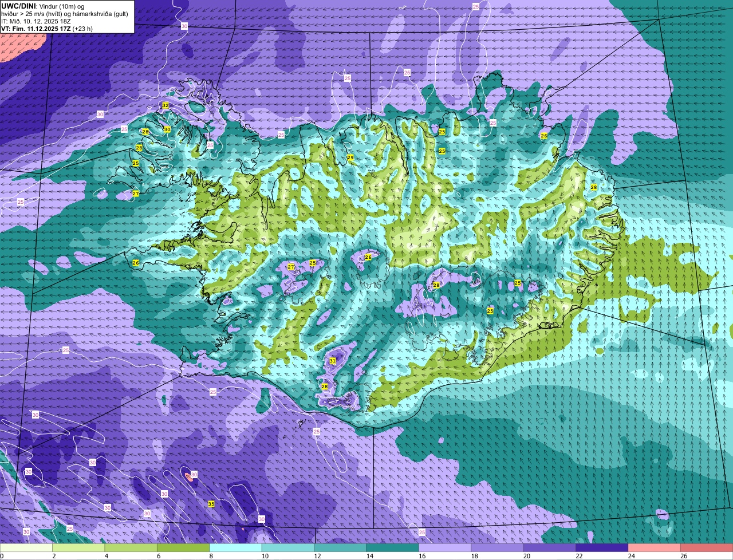This screenshot has height=560, width=733.
Task: Click the "VT: Fim. 11.12.2025 17Z (+23 h)" line
Action: pyautogui.click(x=47, y=29)
